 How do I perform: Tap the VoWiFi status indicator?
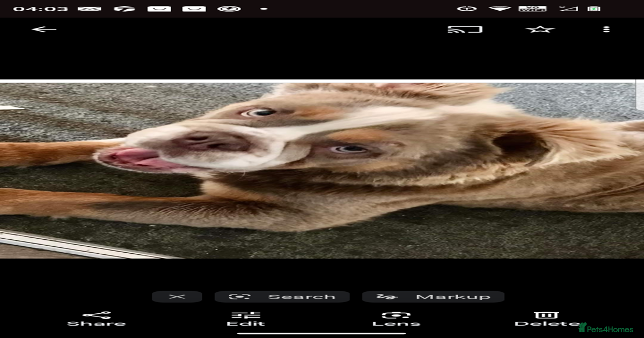(x=532, y=9)
